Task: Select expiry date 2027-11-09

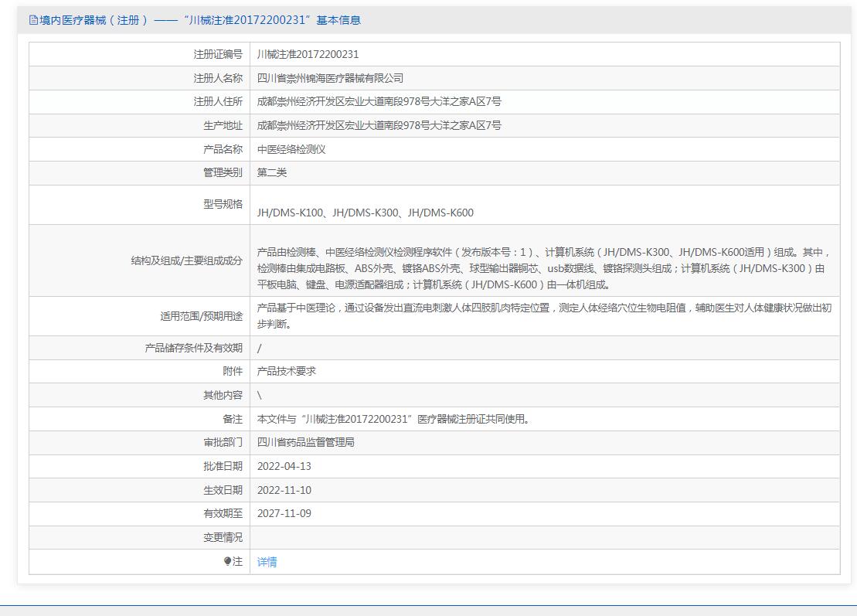Action: pyautogui.click(x=284, y=513)
